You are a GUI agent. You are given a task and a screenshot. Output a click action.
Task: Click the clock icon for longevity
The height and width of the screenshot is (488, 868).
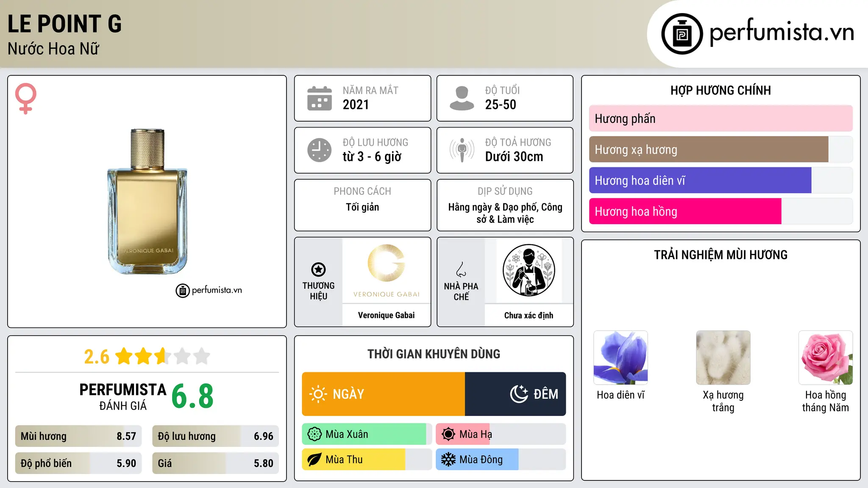pos(320,150)
